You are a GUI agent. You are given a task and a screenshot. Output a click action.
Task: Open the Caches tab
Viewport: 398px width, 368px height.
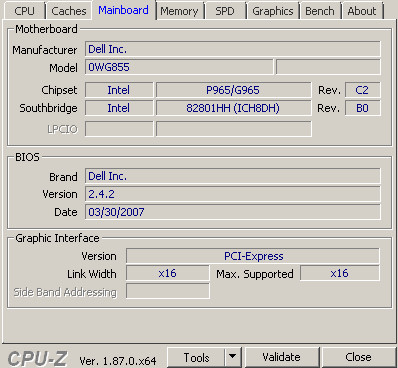point(69,11)
